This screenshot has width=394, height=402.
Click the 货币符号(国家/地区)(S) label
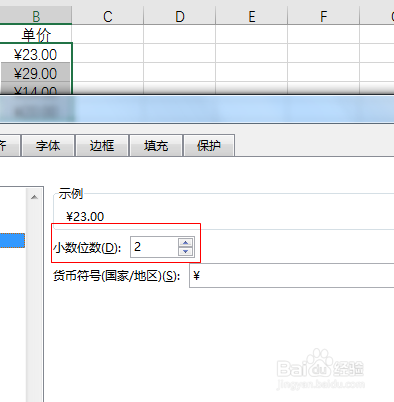(x=116, y=276)
